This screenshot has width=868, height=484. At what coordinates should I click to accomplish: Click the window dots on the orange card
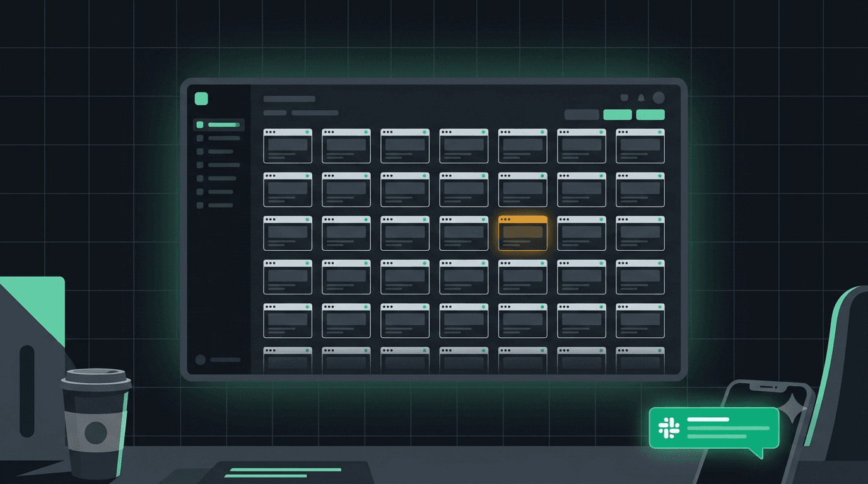pyautogui.click(x=505, y=219)
